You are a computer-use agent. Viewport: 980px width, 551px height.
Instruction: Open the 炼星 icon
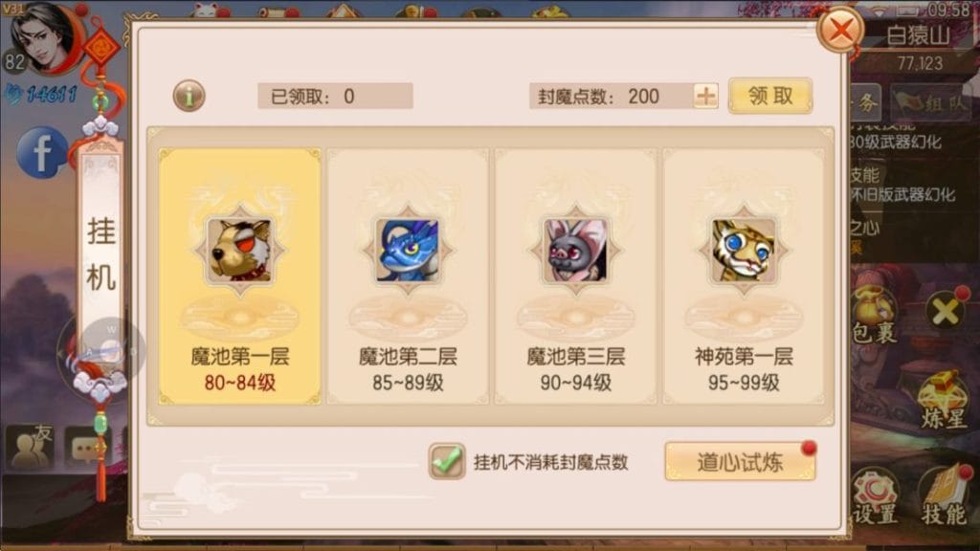943,400
